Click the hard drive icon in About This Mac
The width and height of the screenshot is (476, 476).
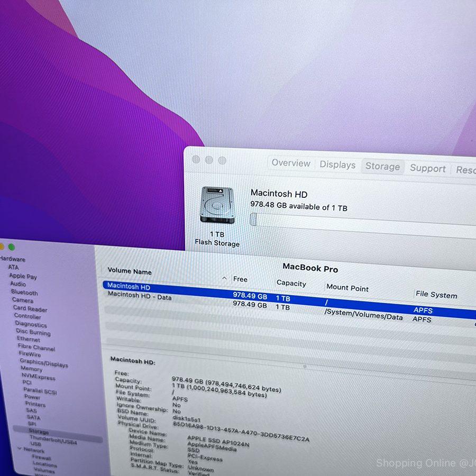pos(217,205)
